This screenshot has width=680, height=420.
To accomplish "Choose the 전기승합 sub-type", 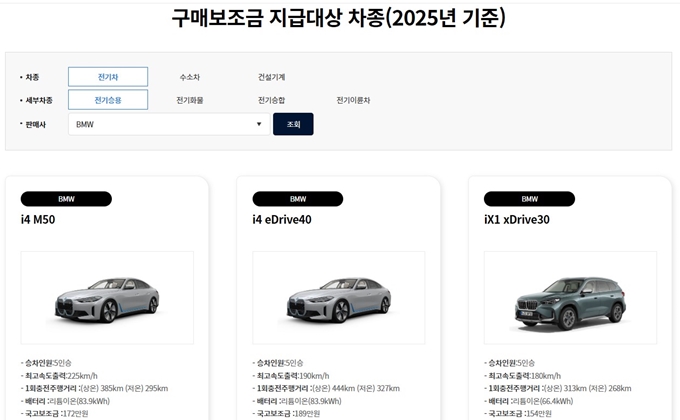I will [x=271, y=100].
